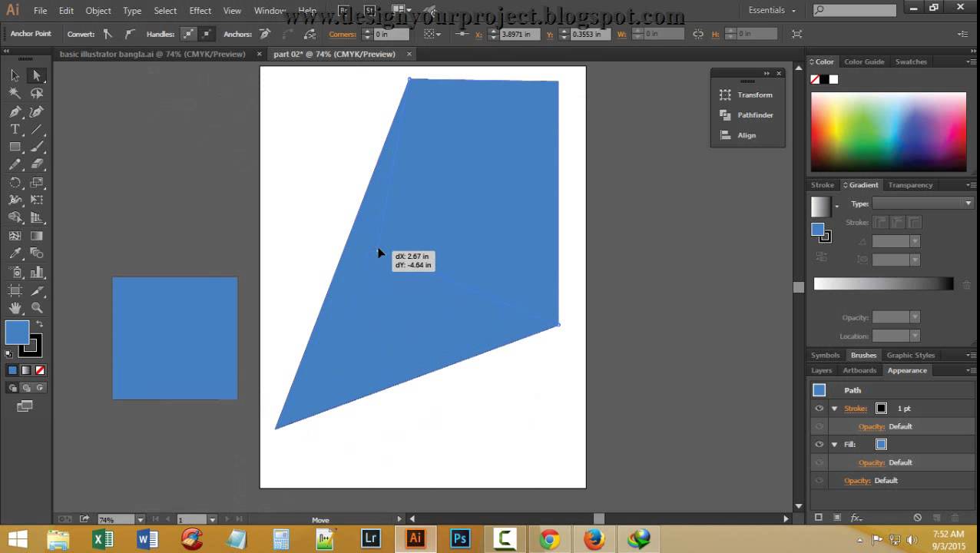Switch to the Swatches tab
The width and height of the screenshot is (980, 553).
(x=911, y=61)
